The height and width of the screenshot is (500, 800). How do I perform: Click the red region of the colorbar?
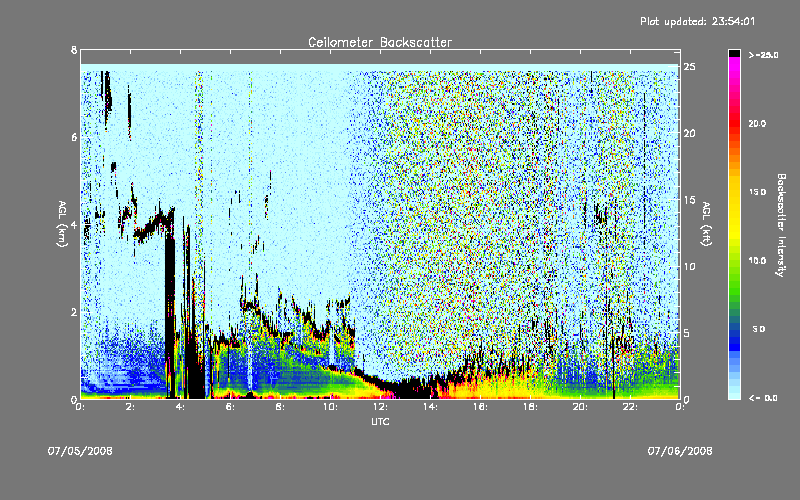(x=734, y=122)
